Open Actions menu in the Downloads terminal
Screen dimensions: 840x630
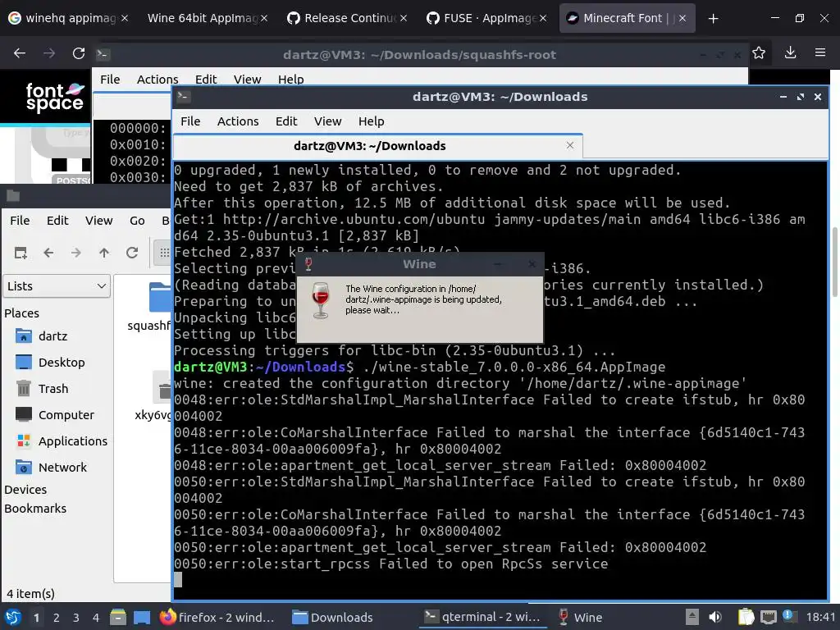click(238, 121)
